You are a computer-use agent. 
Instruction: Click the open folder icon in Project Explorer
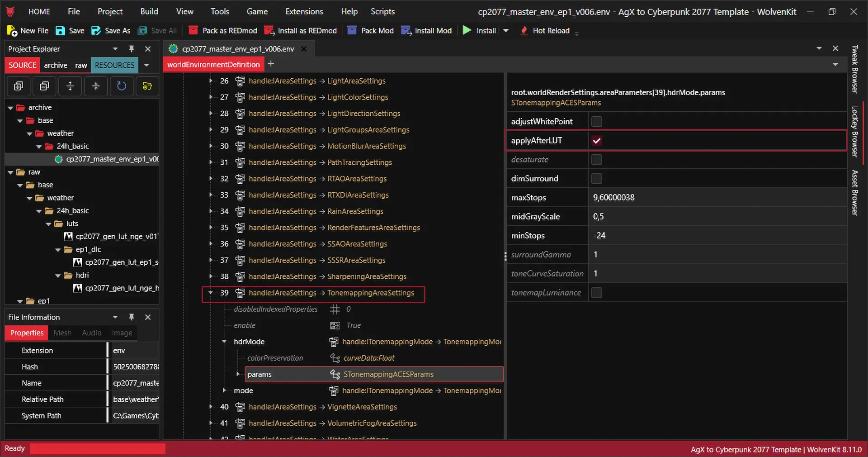(147, 86)
